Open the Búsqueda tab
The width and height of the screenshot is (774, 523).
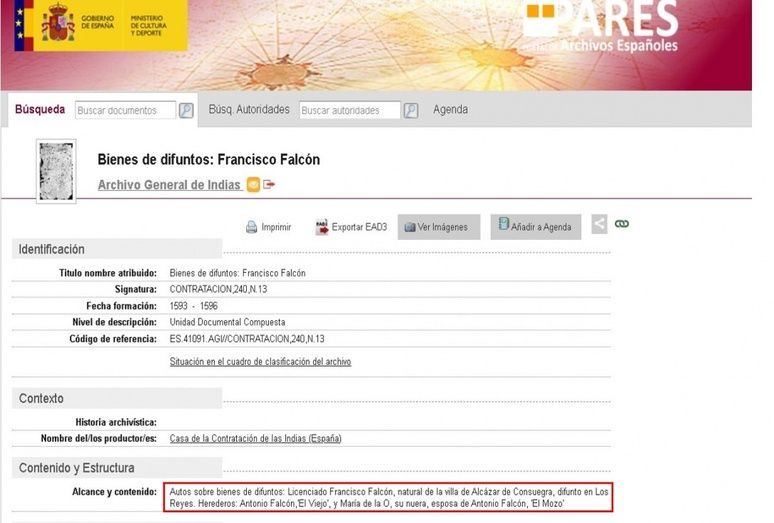[40, 110]
